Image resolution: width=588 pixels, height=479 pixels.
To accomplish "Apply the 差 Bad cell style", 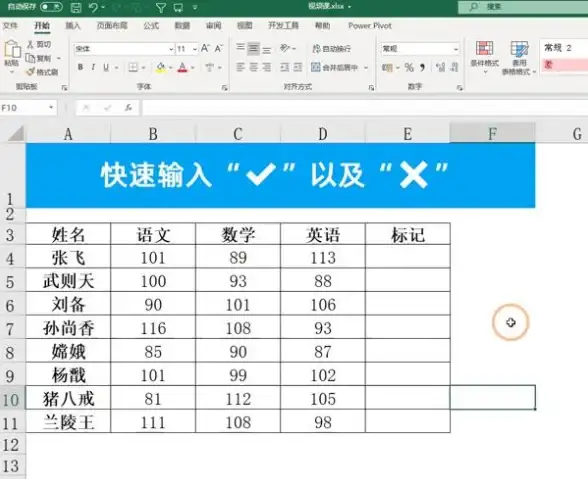I will (x=565, y=65).
